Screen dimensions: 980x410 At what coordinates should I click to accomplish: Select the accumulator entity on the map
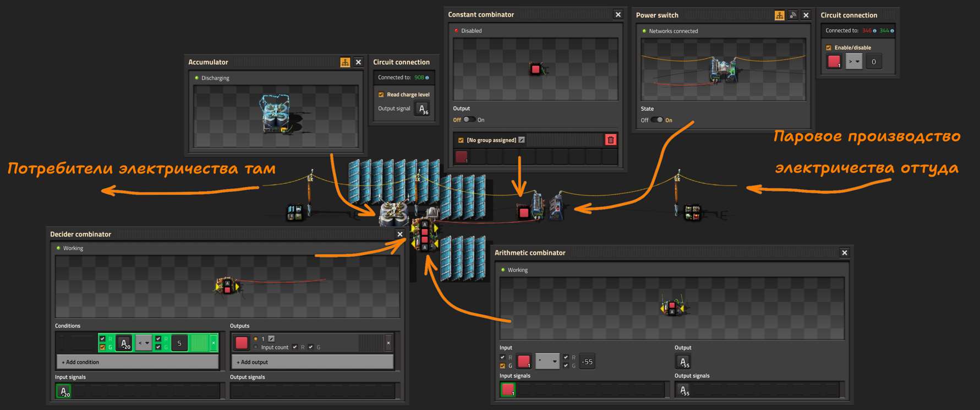point(393,214)
